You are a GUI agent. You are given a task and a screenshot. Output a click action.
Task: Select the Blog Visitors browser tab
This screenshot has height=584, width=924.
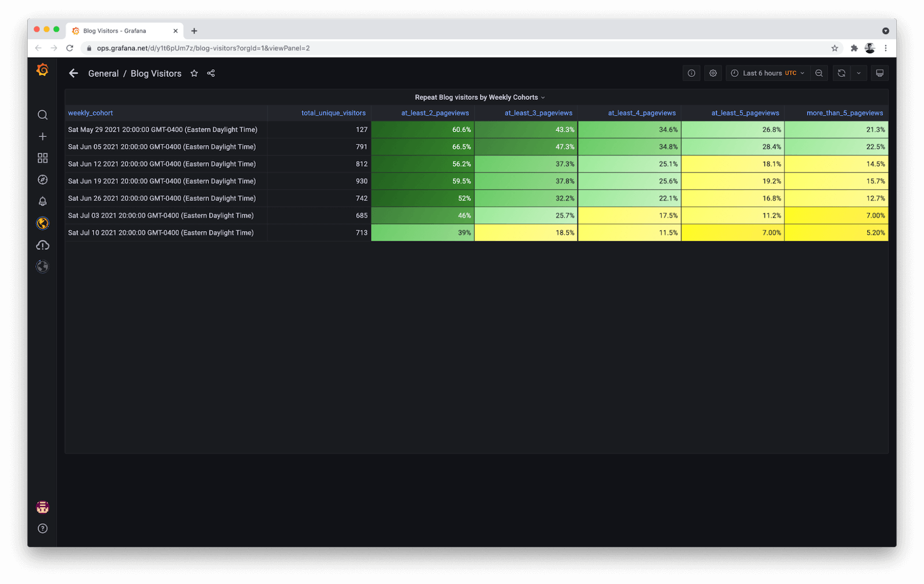tap(115, 31)
